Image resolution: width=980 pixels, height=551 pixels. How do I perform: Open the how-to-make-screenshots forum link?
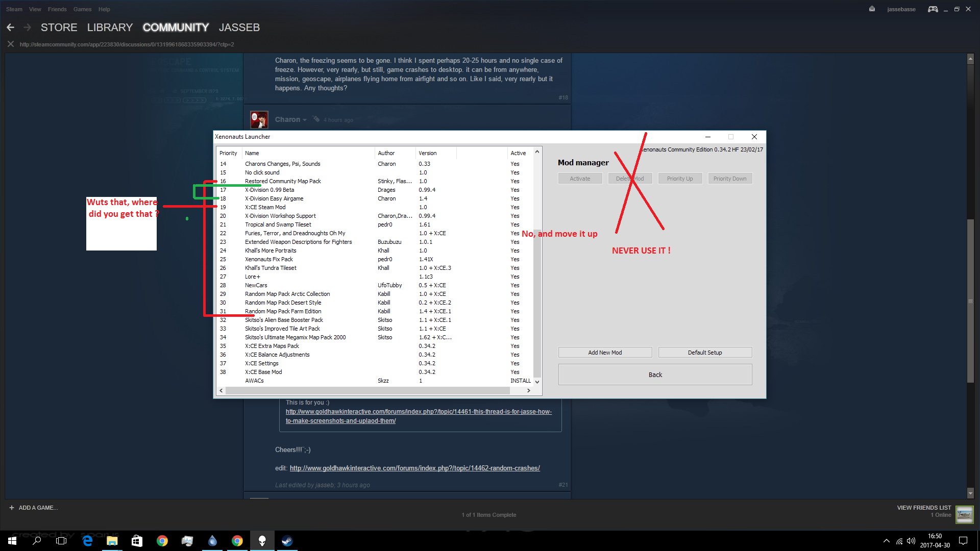pyautogui.click(x=419, y=416)
